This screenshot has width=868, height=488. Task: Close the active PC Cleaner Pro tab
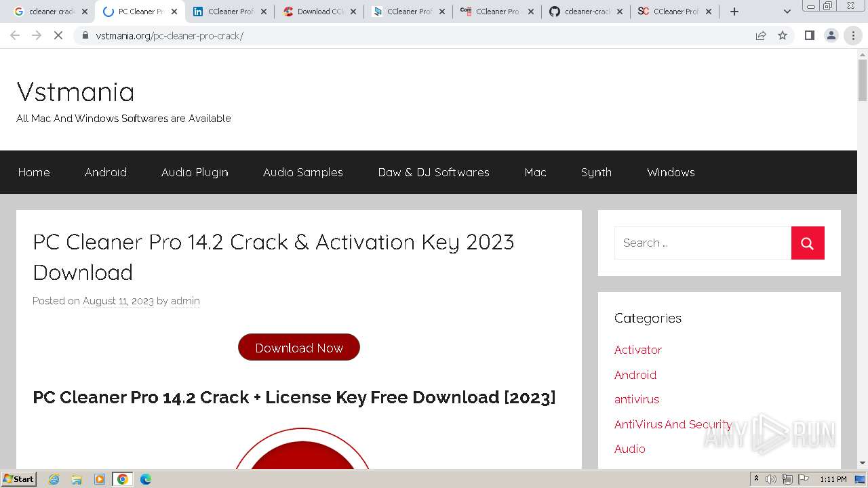pyautogui.click(x=174, y=12)
